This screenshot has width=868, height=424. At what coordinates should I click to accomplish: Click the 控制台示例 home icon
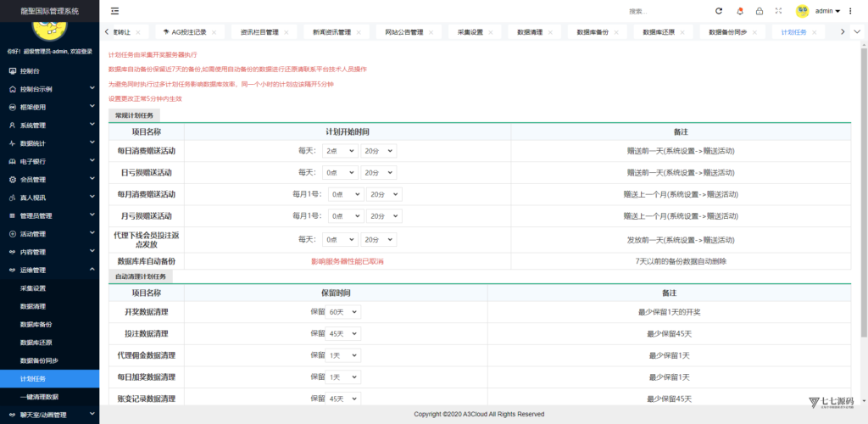click(12, 89)
